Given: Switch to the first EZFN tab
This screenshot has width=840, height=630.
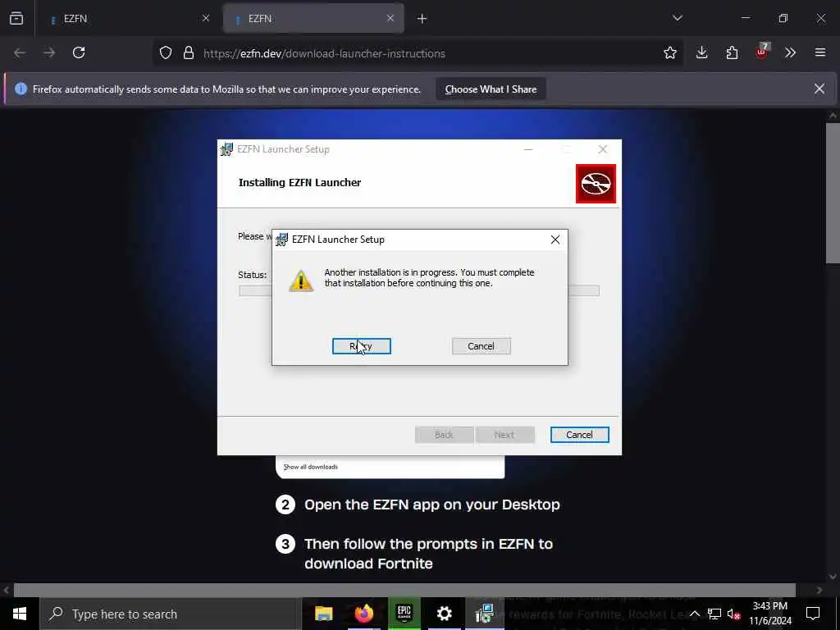Looking at the screenshot, I should click(129, 19).
